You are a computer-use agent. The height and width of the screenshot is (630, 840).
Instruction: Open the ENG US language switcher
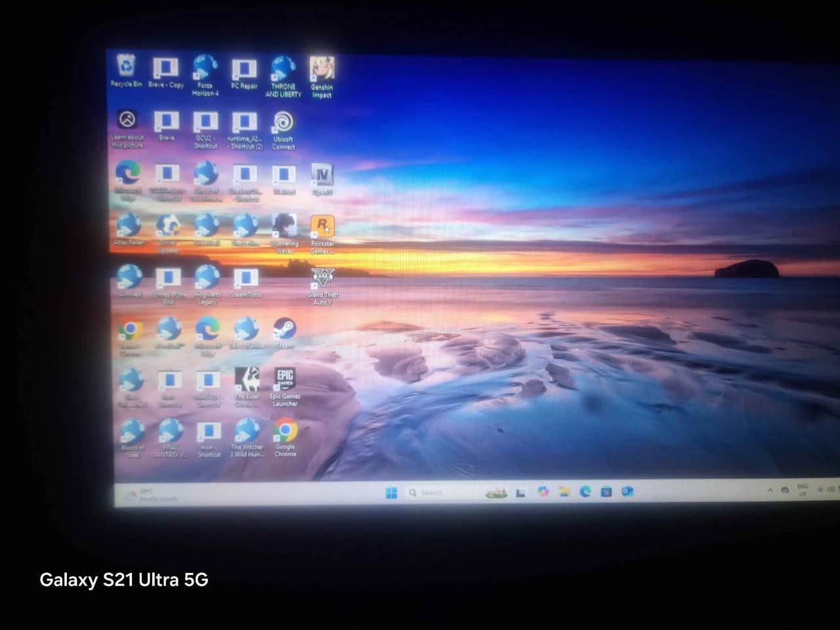802,490
